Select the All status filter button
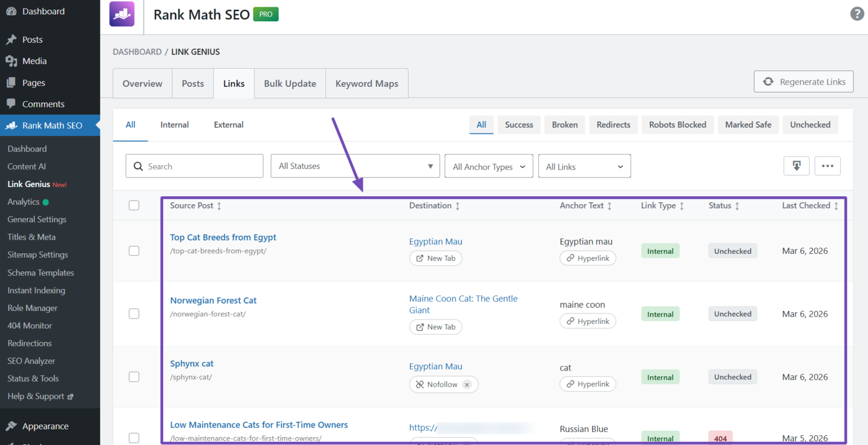This screenshot has width=868, height=445. 481,125
